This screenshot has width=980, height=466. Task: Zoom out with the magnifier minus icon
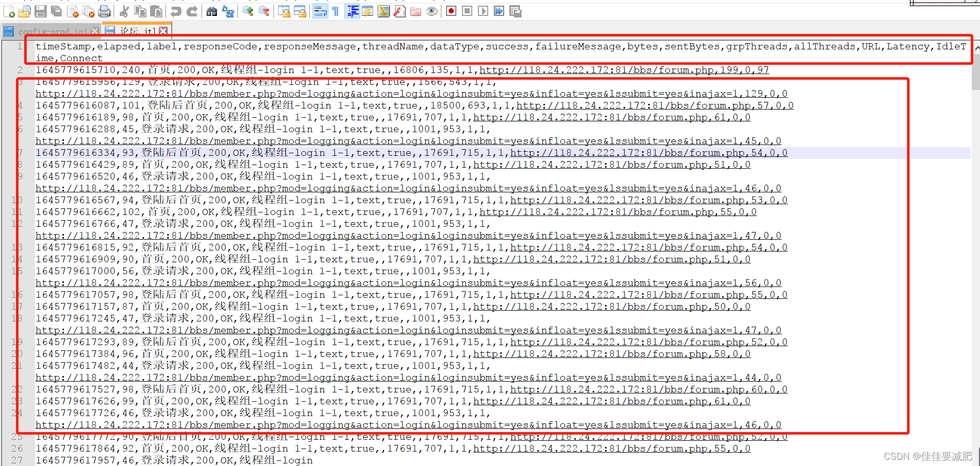pos(264,11)
